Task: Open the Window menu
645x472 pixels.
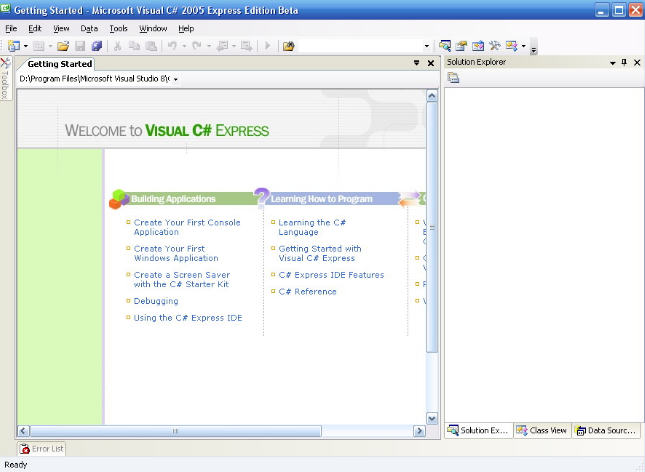Action: pos(153,28)
